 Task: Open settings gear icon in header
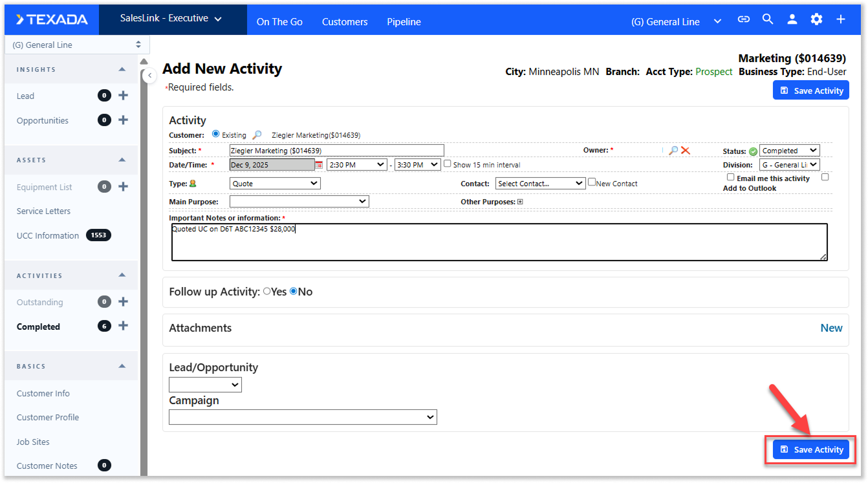tap(816, 20)
